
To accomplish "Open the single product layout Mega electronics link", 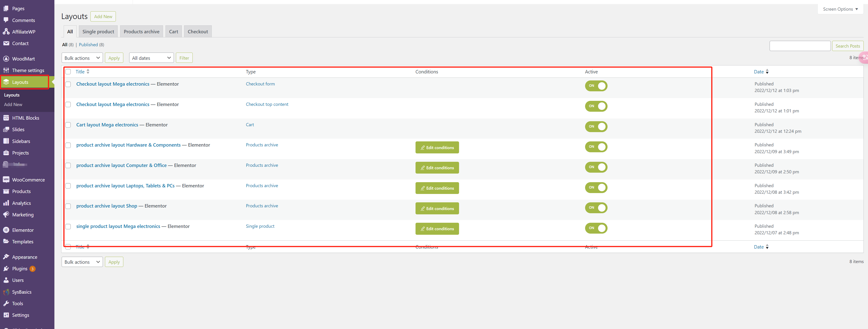I will [x=118, y=226].
